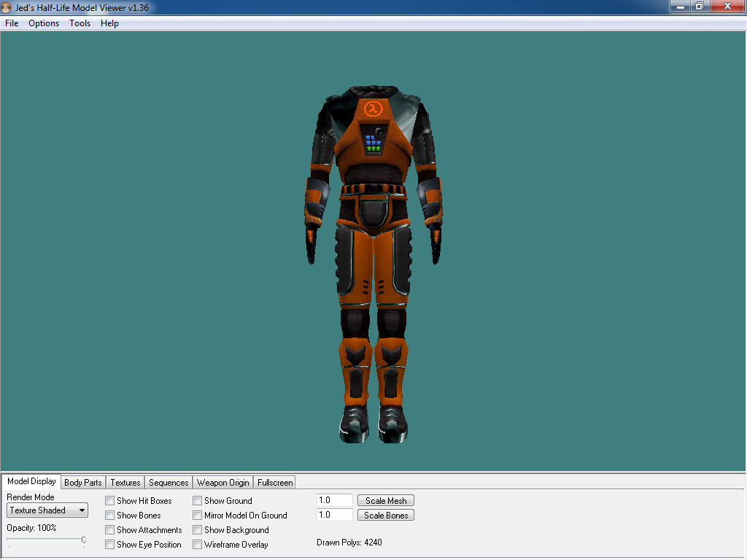Click the mesh scale value field

(334, 500)
